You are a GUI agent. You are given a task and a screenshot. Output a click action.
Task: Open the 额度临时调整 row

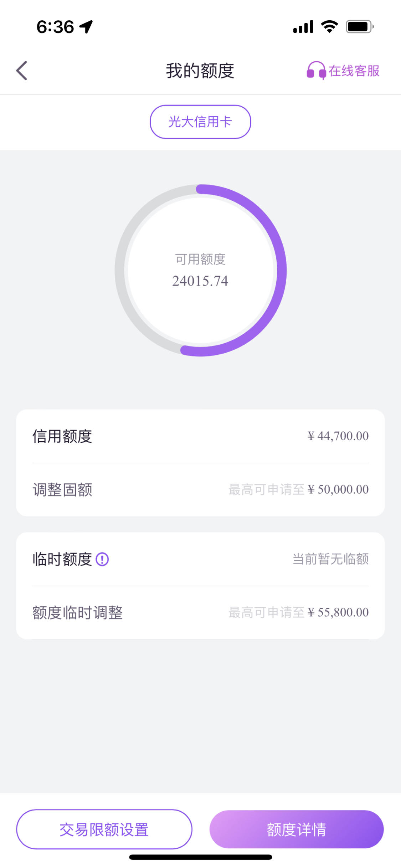[200, 612]
